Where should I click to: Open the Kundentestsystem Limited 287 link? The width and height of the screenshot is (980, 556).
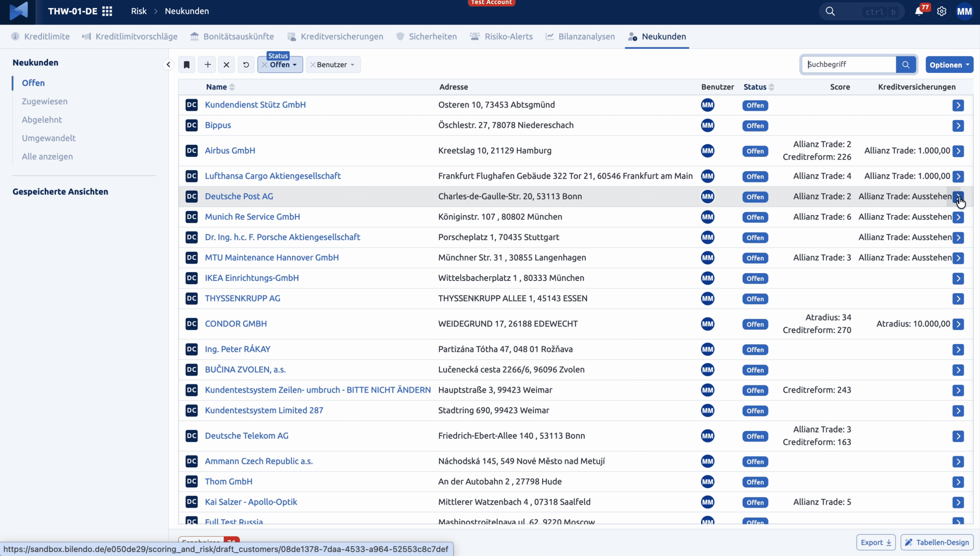tap(264, 410)
